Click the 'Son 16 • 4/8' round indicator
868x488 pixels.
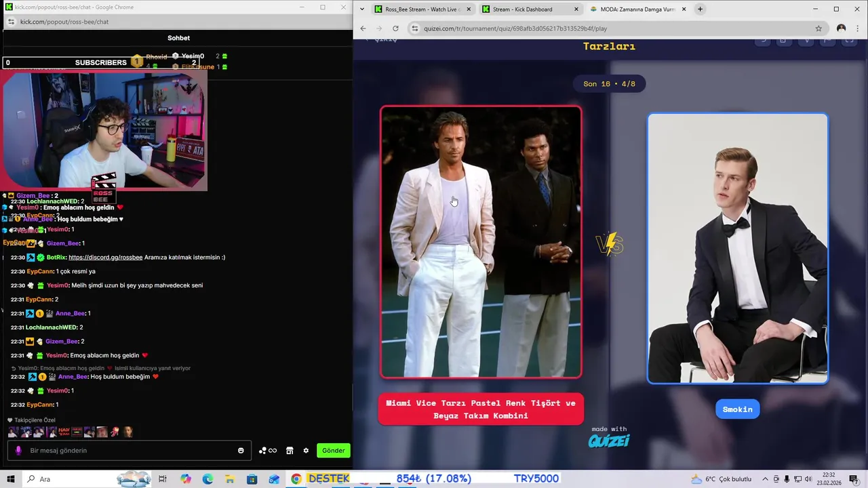[x=609, y=84]
